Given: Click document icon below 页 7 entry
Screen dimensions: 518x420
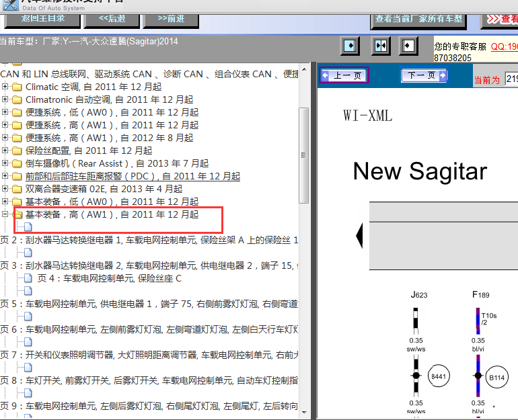Looking at the screenshot, I should click(28, 368).
